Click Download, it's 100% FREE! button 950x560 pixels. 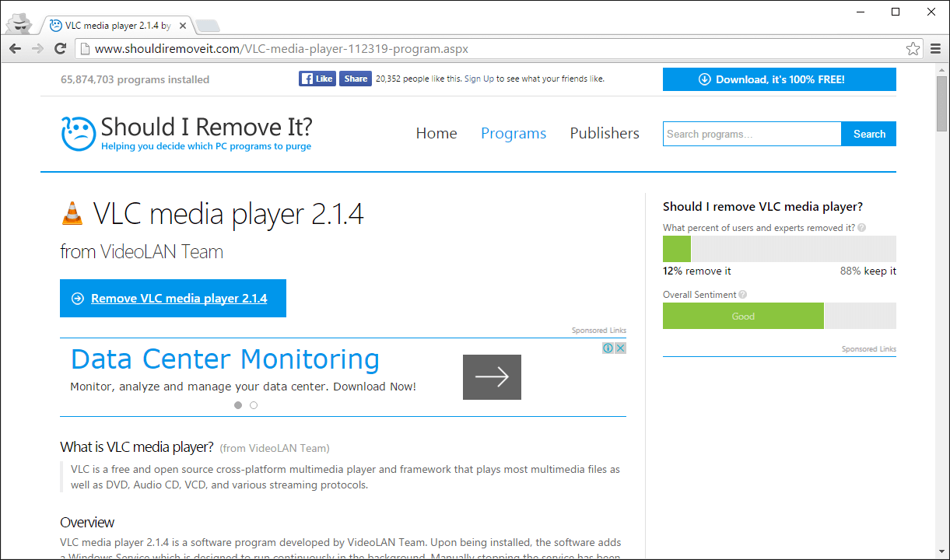(x=779, y=79)
